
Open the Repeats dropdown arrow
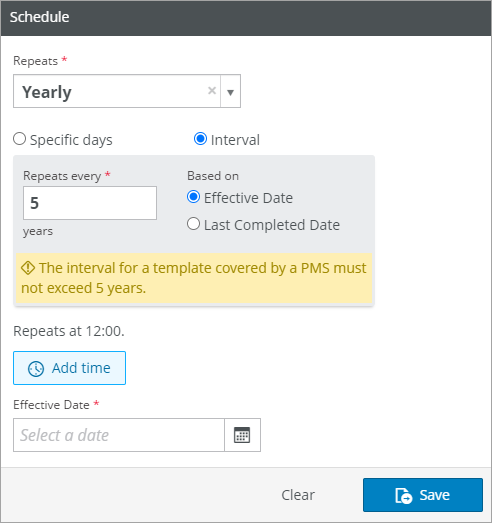(230, 91)
